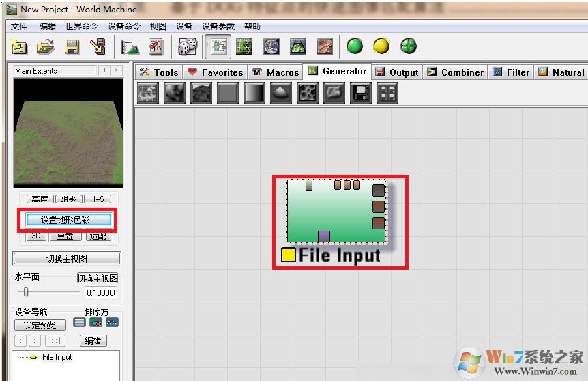Switch to the Output tab
Viewport: 588px width, 381px height.
(x=397, y=72)
